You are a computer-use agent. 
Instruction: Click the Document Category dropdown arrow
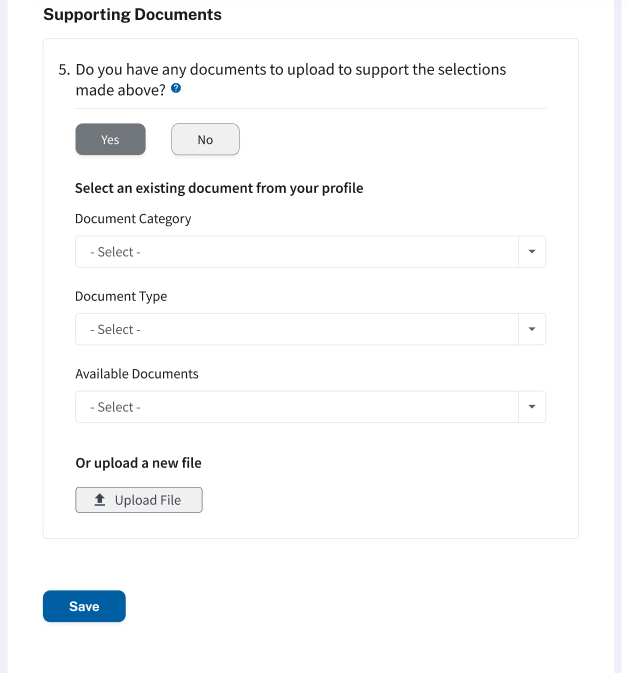click(x=532, y=252)
